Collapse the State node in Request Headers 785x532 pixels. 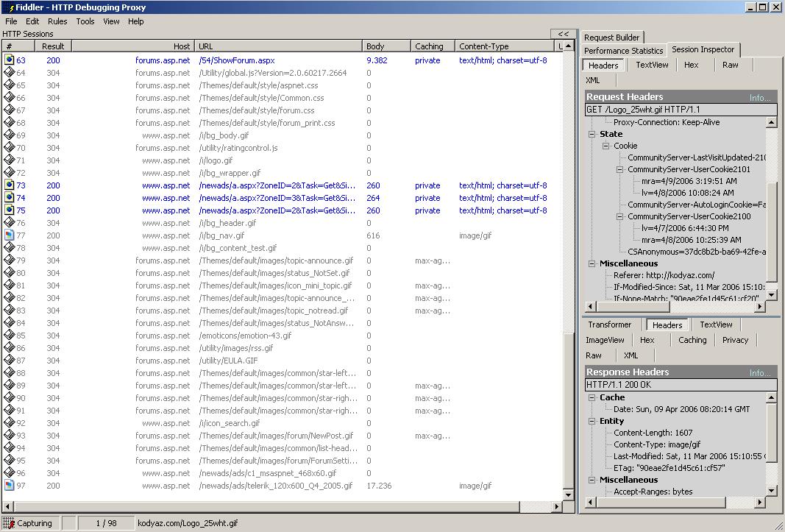point(592,134)
